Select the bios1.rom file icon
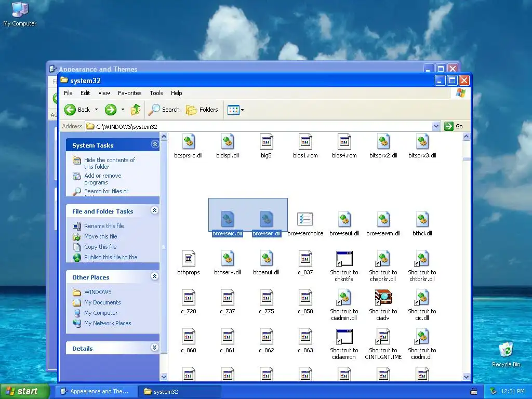This screenshot has width=532, height=399. pos(305,141)
